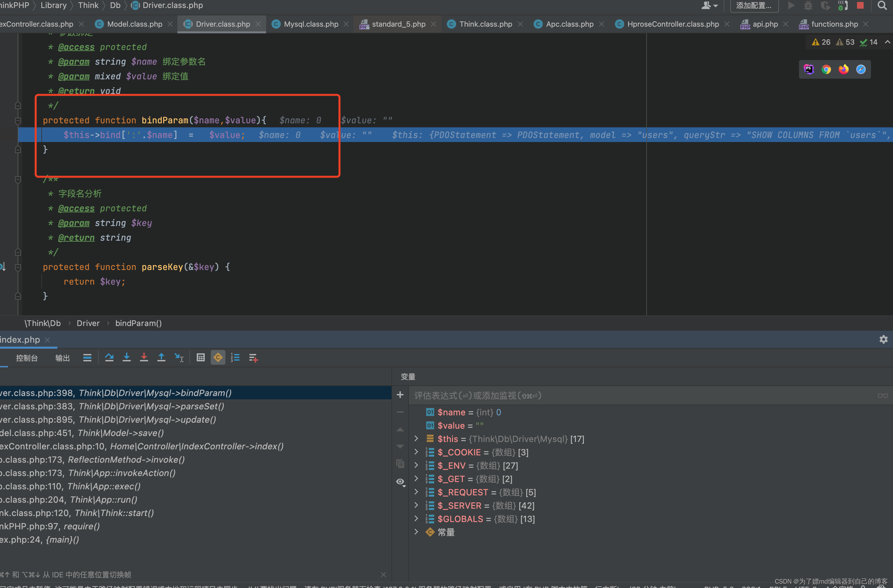Toggle listening for PHP debug connections

(x=843, y=5)
